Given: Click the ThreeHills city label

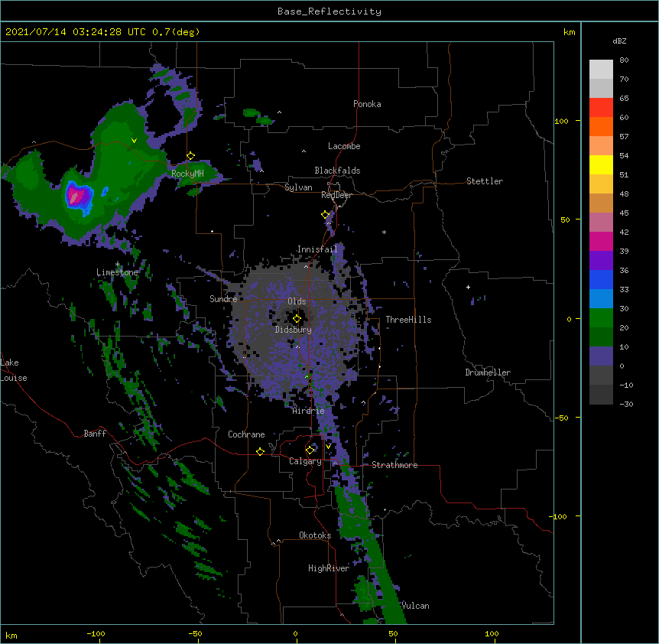Looking at the screenshot, I should (408, 320).
